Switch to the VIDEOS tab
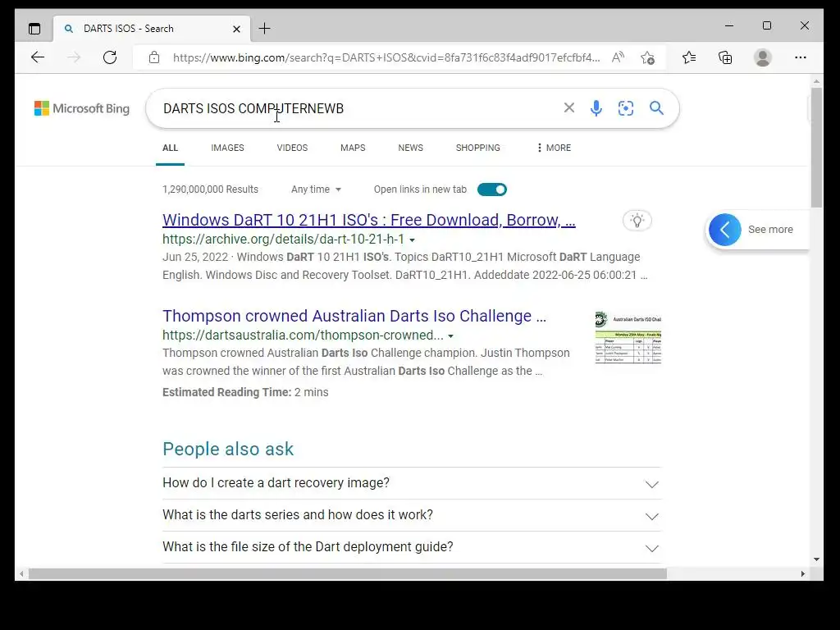840x630 pixels. (x=292, y=148)
